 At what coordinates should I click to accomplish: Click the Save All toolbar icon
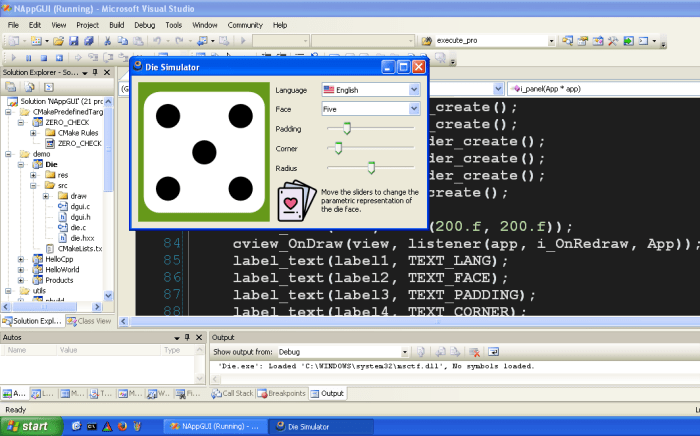click(x=87, y=41)
